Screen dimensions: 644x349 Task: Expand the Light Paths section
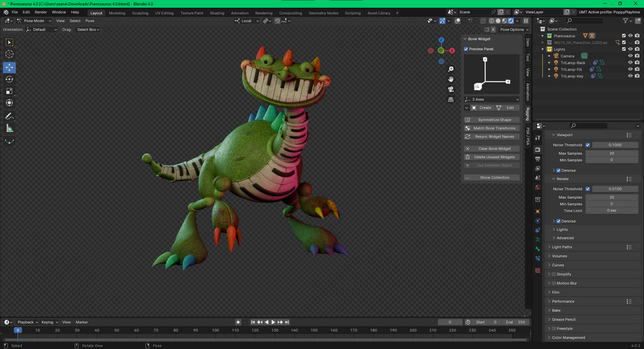coord(562,247)
